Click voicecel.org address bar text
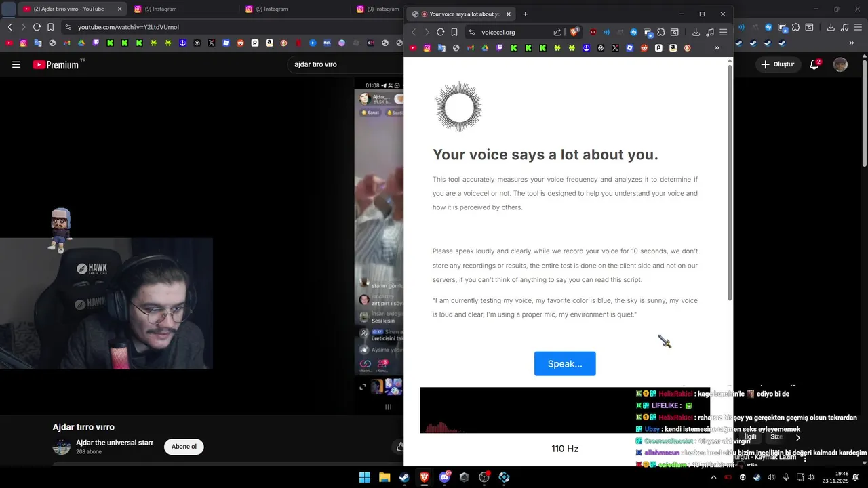The width and height of the screenshot is (868, 488). tap(498, 32)
